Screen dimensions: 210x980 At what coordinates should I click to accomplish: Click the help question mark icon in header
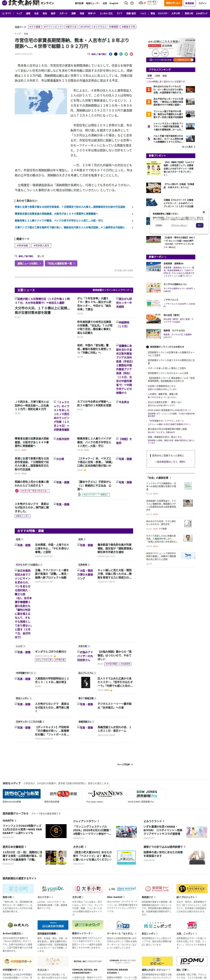coord(132,3)
